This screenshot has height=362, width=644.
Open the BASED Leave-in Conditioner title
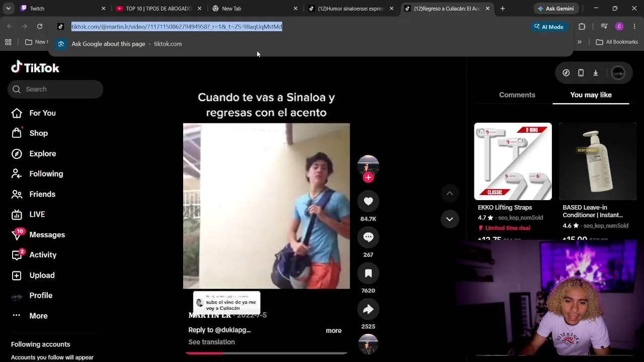(x=593, y=211)
